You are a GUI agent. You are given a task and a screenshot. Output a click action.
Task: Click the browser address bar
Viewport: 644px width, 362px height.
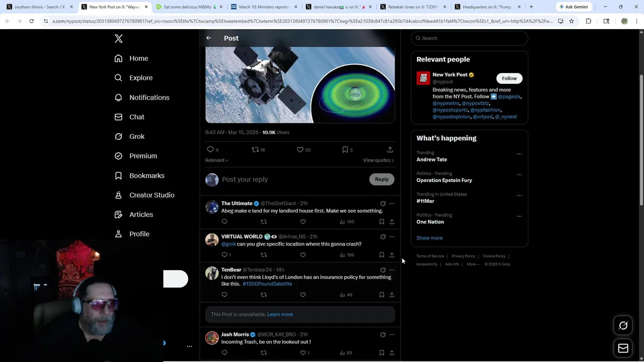click(302, 21)
